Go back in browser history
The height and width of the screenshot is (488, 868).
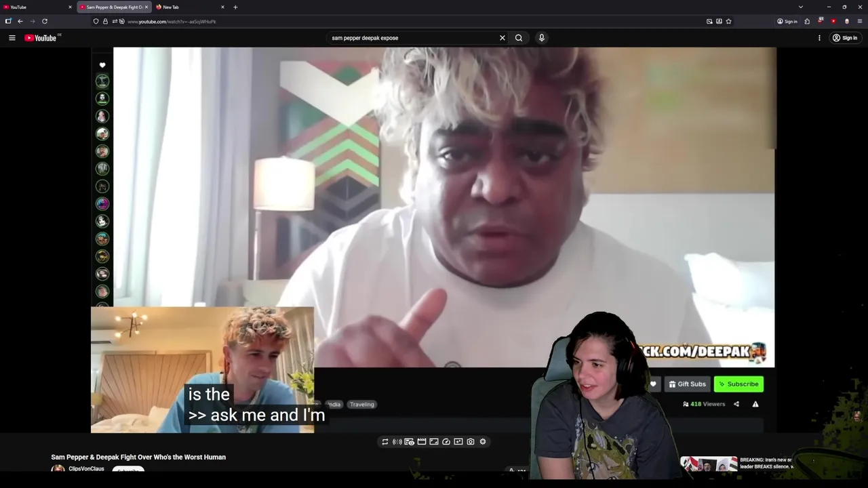coord(20,21)
